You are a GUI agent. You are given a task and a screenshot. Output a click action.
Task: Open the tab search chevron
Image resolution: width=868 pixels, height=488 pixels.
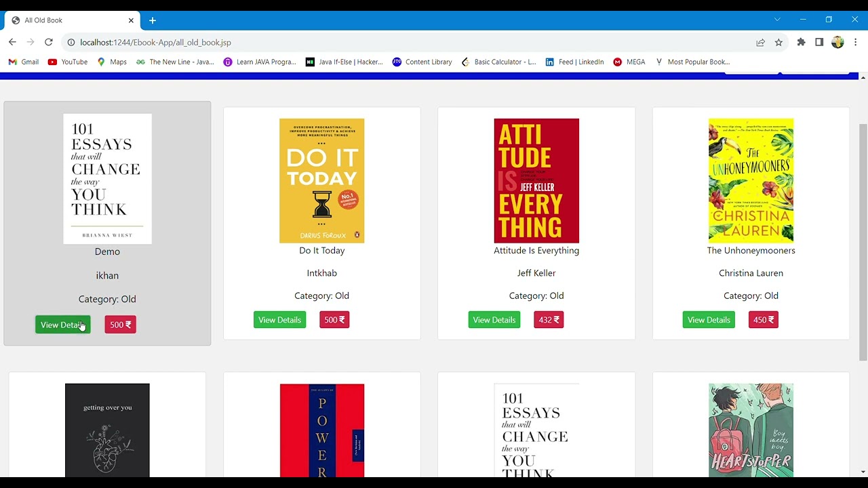[x=777, y=20]
